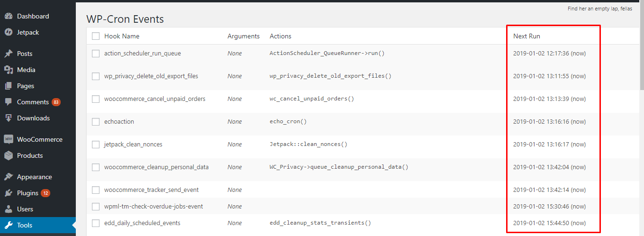
Task: Click the Appearance paintbrush icon
Action: 9,177
